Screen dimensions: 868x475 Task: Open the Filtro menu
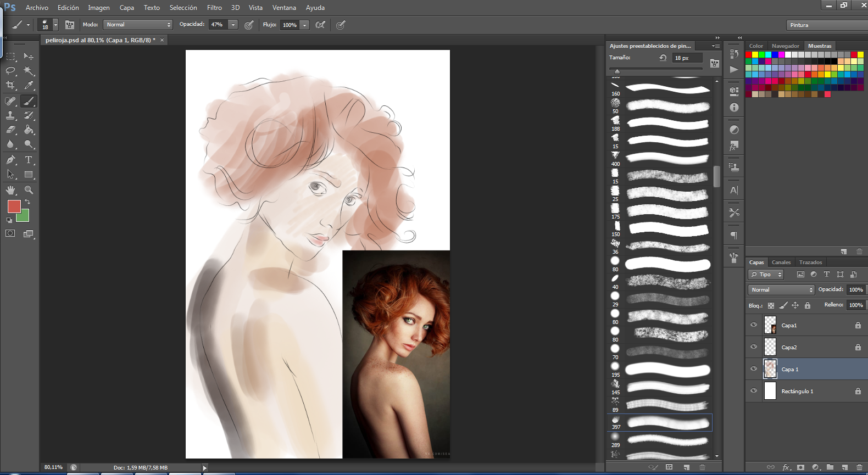tap(214, 8)
